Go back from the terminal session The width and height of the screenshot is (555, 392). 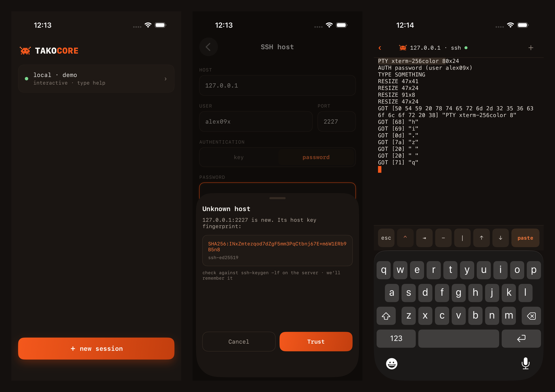point(380,48)
